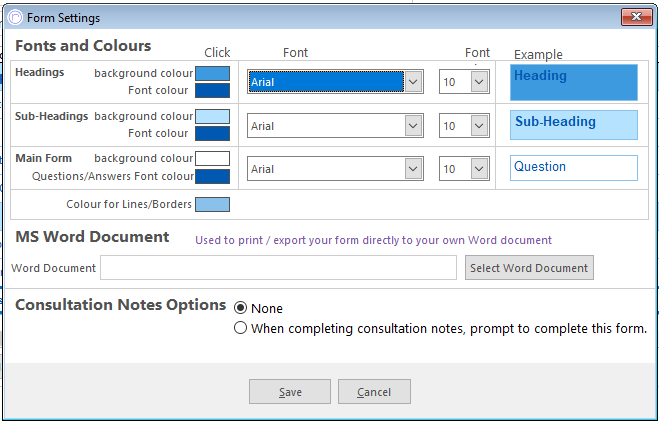Click the Select Word Document button
Image resolution: width=659 pixels, height=424 pixels.
[x=529, y=267]
